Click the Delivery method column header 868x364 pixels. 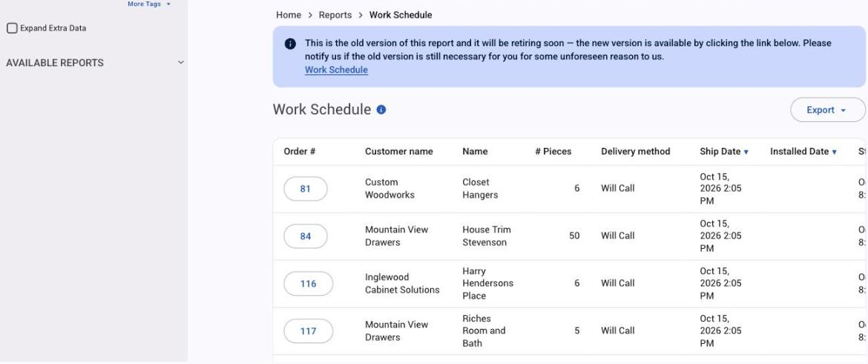636,152
